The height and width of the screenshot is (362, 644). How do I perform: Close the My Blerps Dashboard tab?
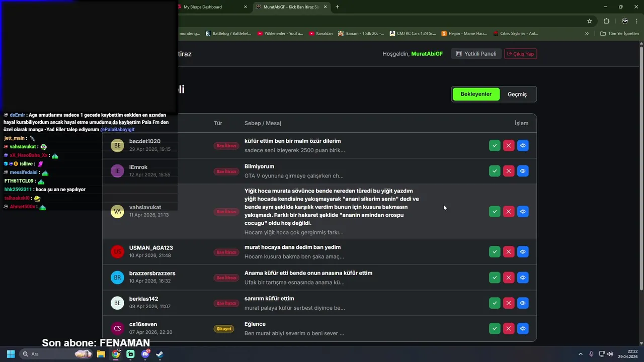click(246, 7)
